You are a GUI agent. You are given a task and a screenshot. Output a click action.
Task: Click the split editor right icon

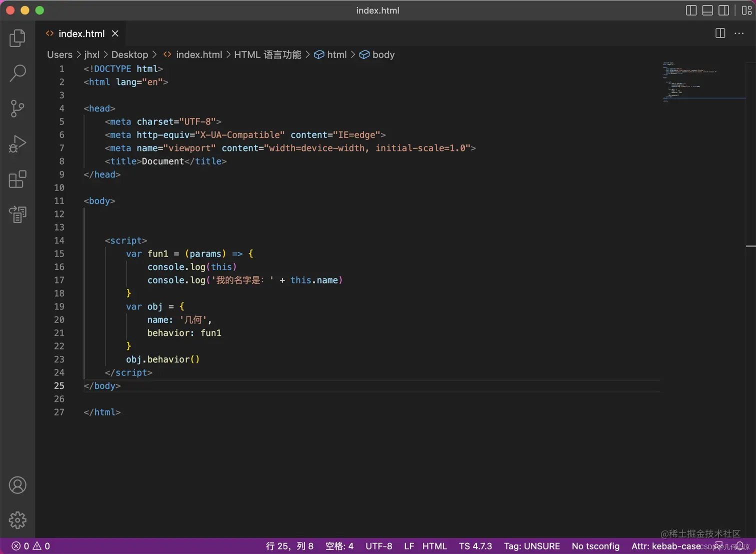(x=720, y=33)
